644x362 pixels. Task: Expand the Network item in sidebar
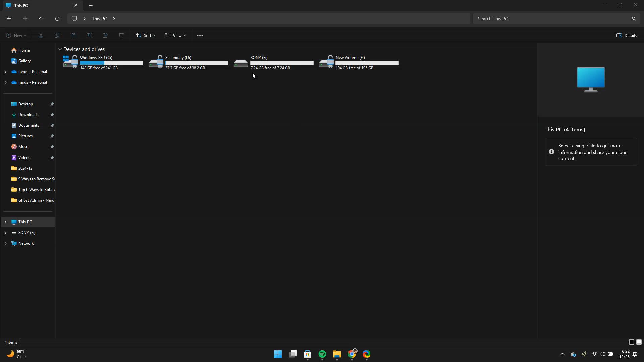coord(6,243)
